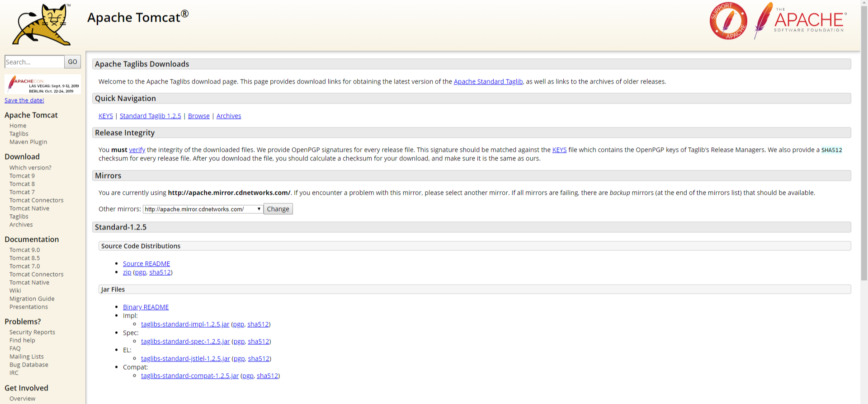Download the source zip file
868x404 pixels.
point(127,272)
